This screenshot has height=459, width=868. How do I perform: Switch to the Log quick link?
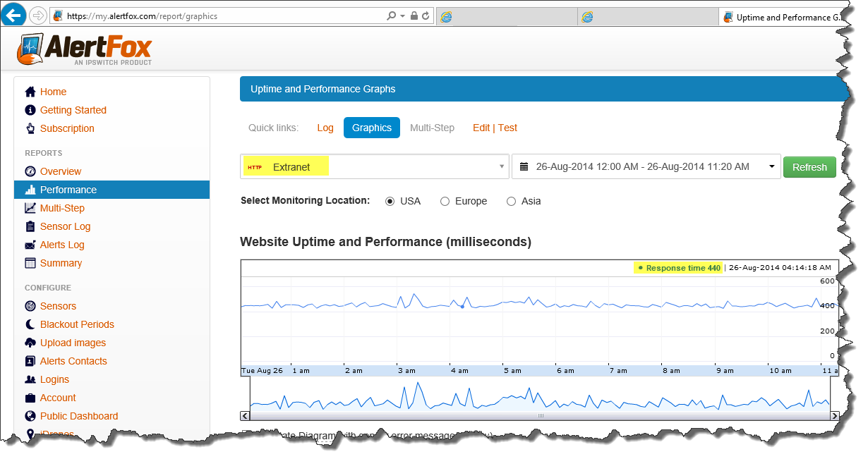click(x=325, y=128)
